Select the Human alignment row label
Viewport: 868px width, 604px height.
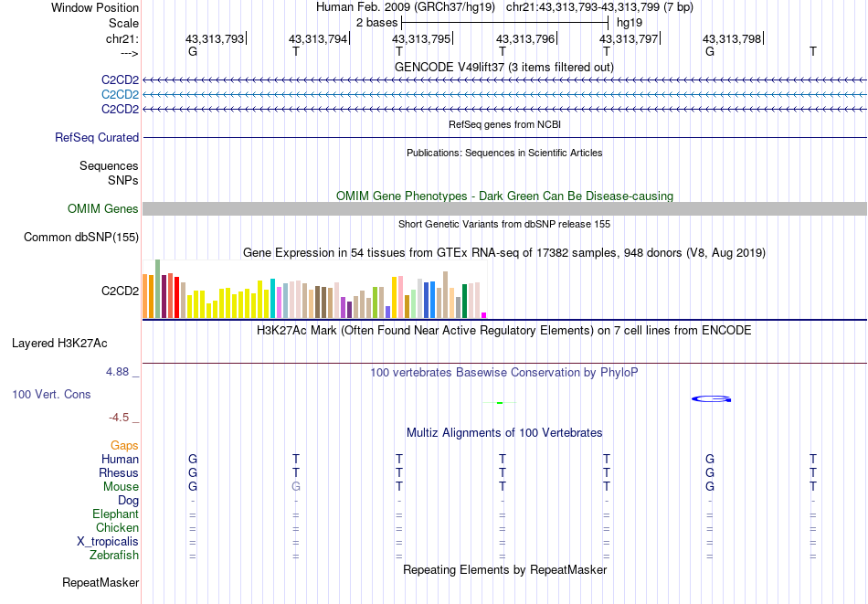(x=120, y=459)
